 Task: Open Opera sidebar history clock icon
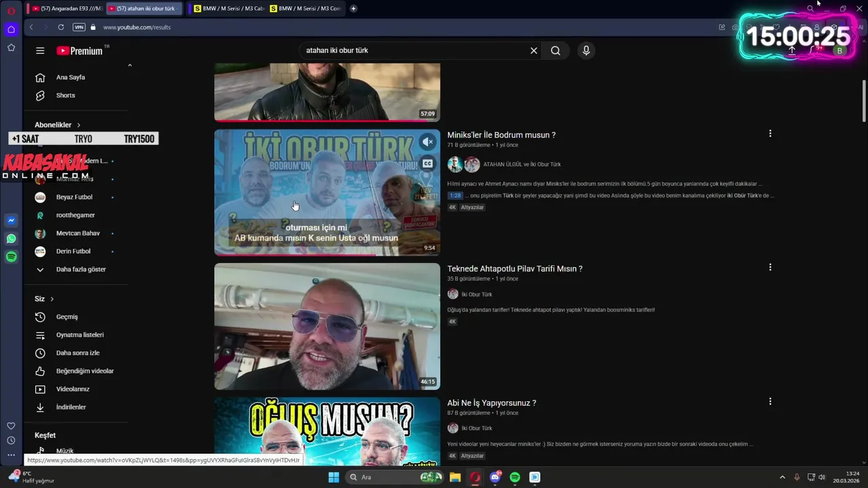click(x=11, y=441)
